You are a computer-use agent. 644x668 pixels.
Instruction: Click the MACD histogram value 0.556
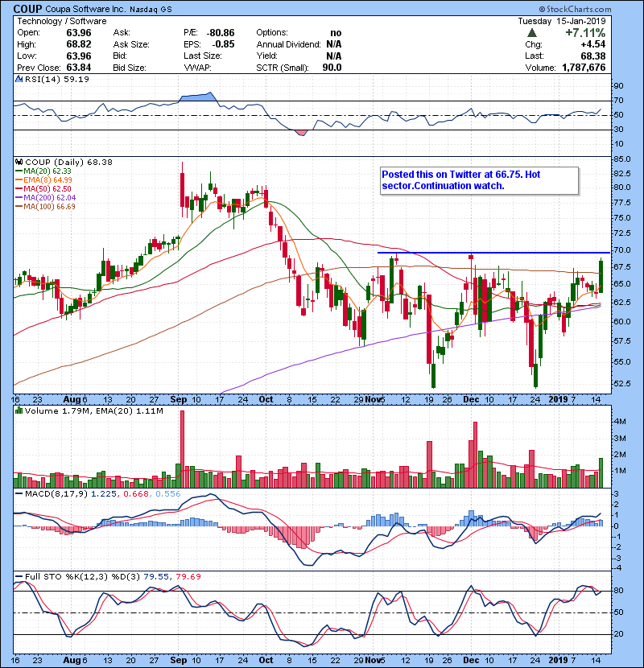(168, 494)
